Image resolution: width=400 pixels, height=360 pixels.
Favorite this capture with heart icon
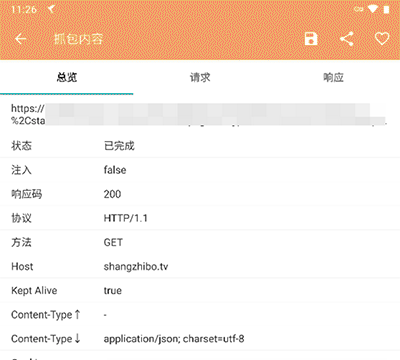[382, 39]
